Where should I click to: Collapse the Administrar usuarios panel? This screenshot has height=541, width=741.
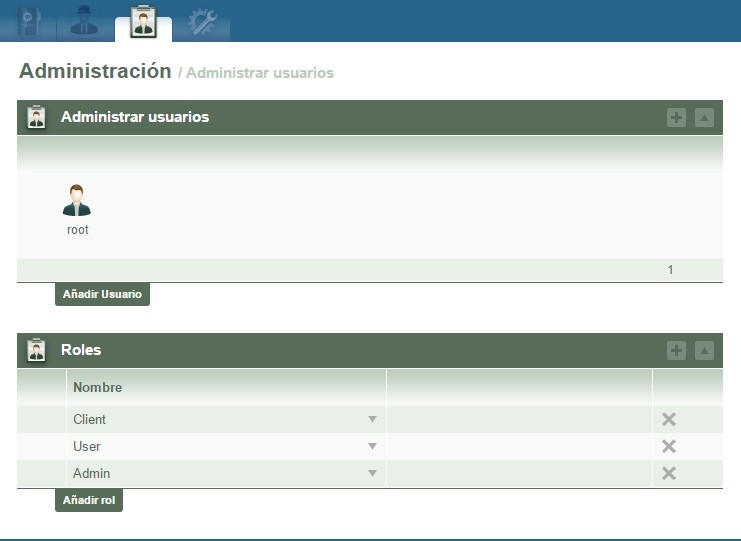click(704, 118)
